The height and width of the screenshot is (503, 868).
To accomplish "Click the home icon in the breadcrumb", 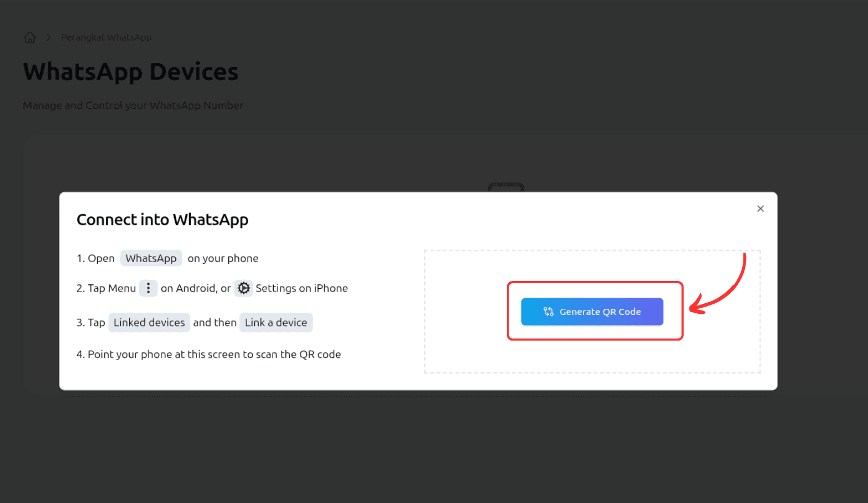I will point(30,37).
